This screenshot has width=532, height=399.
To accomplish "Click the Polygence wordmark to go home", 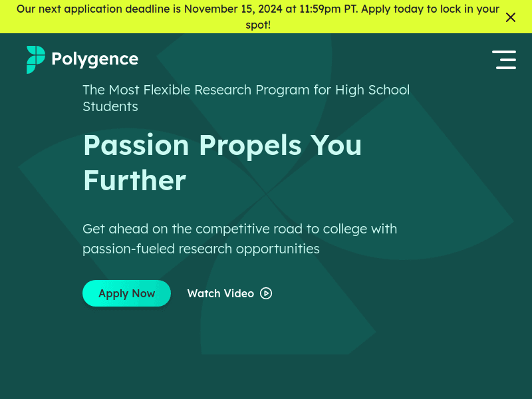I will 95,59.
